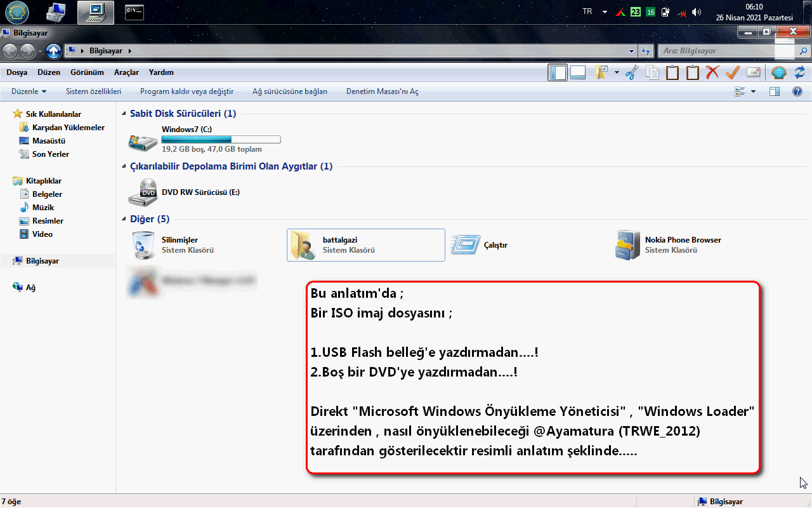Click the blue Help question mark icon
The image size is (812, 508).
tap(797, 91)
